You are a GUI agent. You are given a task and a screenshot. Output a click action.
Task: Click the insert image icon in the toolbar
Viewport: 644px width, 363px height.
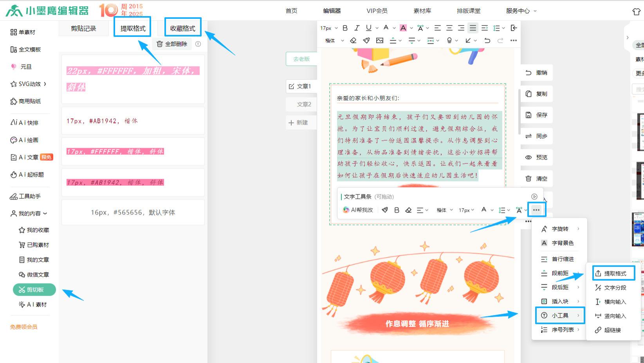379,40
